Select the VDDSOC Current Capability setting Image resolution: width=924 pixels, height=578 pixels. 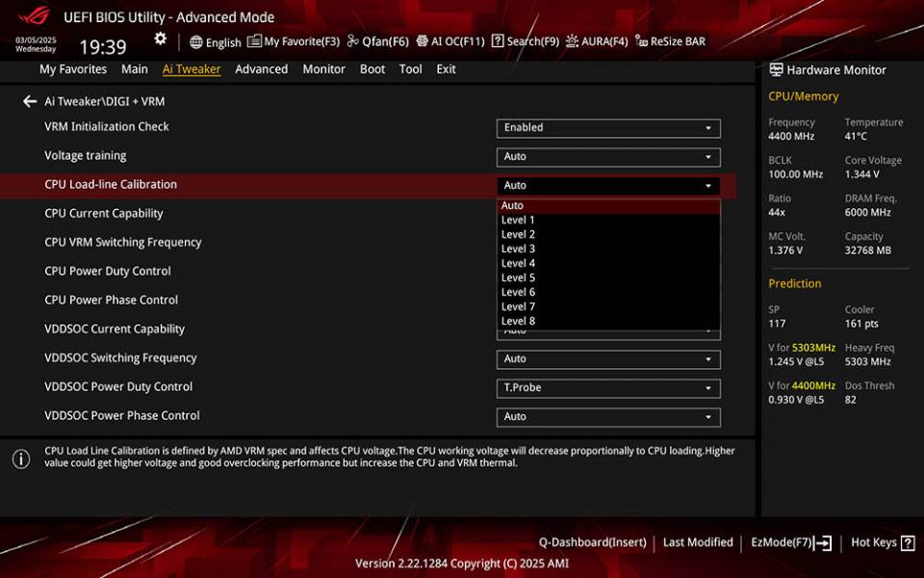[115, 329]
